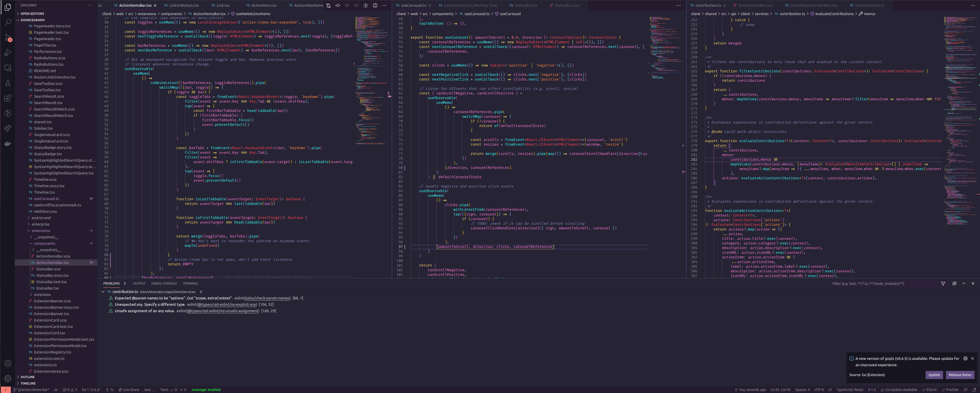
Task: Open the Docker view in activity bar
Action: click(x=8, y=143)
